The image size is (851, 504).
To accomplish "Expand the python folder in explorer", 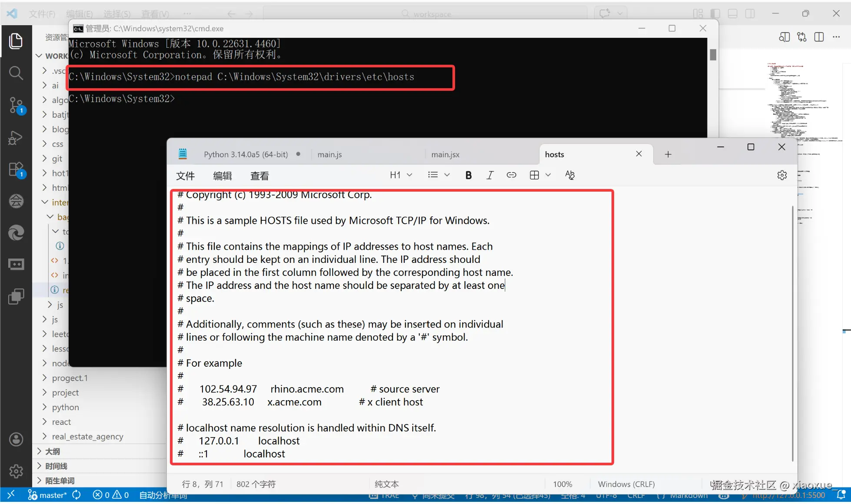I will (65, 407).
